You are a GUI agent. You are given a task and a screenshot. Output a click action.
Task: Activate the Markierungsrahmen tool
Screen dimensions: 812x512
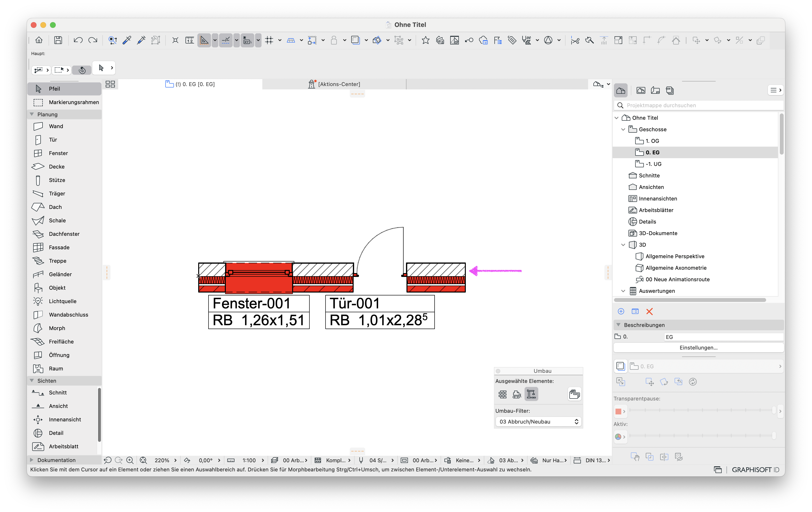coord(64,102)
